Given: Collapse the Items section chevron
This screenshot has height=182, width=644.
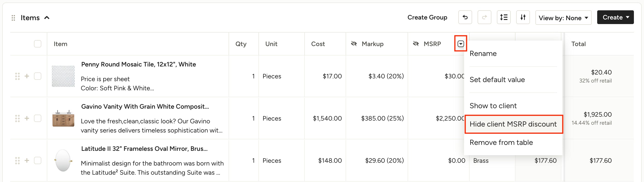Looking at the screenshot, I should coord(47,18).
